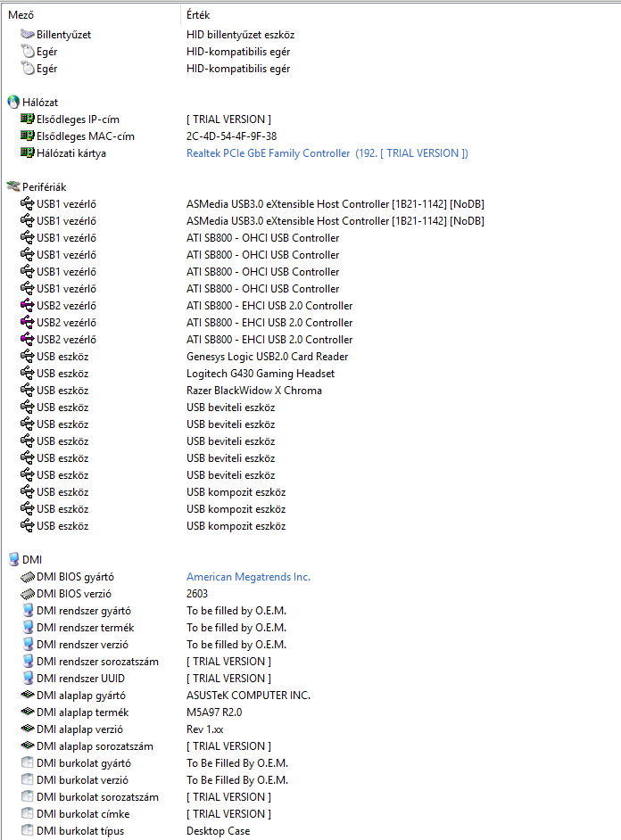Screen dimensions: 621x840
Task: Select the DMI burkolat címke label
Action: click(x=83, y=814)
